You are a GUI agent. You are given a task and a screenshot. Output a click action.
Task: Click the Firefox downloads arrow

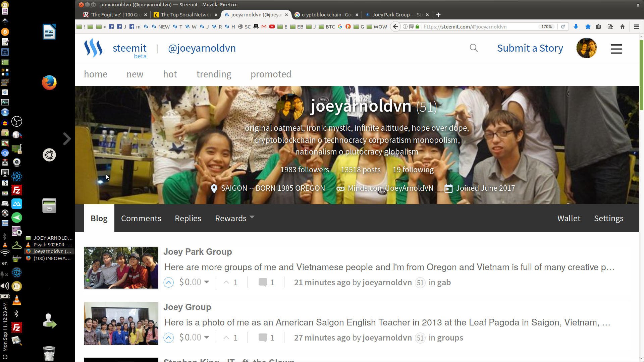coord(576,26)
